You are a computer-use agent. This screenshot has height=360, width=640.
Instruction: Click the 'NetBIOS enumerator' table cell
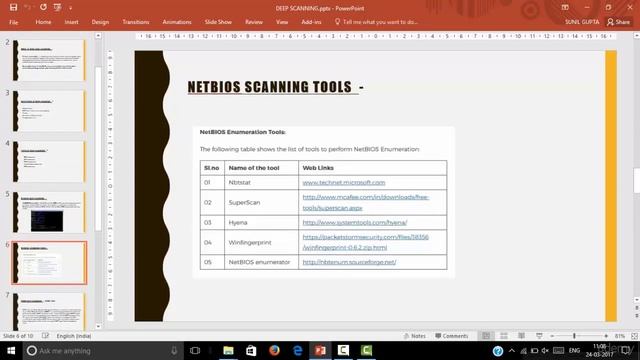click(x=261, y=262)
